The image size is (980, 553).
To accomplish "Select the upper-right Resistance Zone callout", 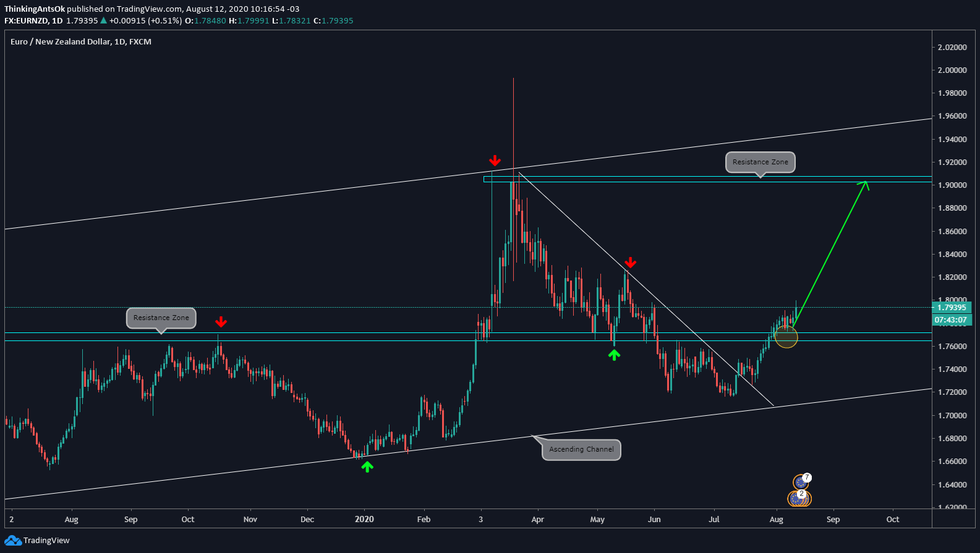I will click(x=761, y=163).
